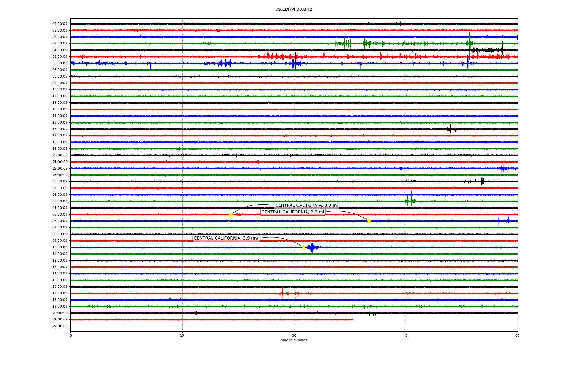Screen dimensions: 588x368
Task: Click the end of the red 21:00:09 trace
Action: pos(352,320)
